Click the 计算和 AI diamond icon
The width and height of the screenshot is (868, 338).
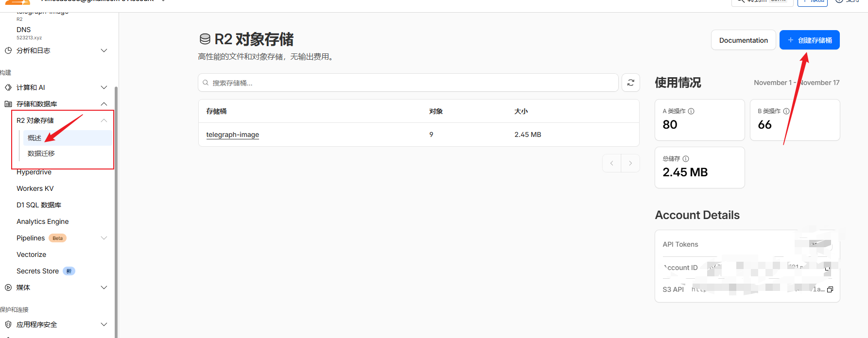(x=8, y=87)
